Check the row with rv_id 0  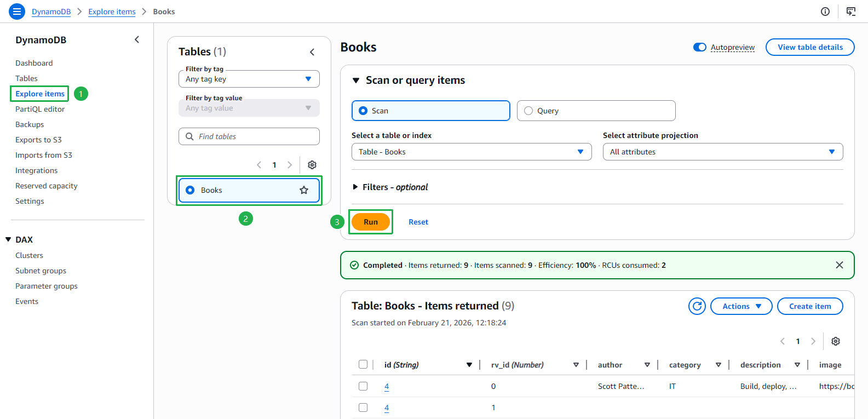pyautogui.click(x=363, y=386)
